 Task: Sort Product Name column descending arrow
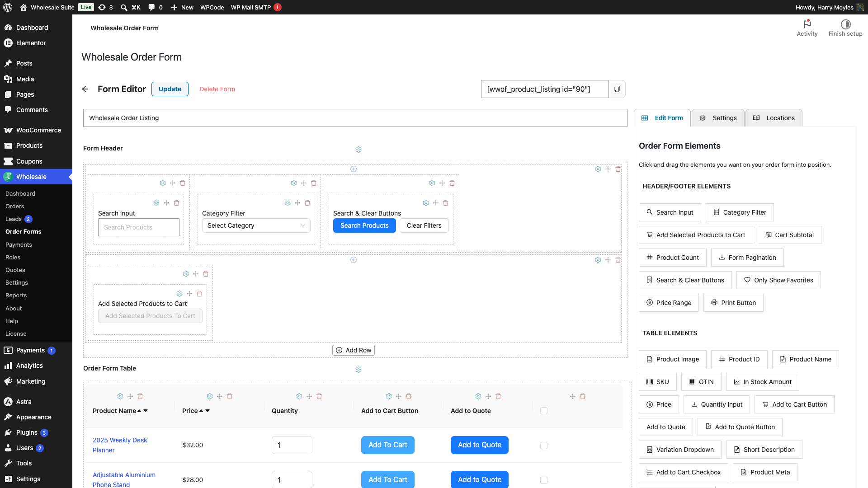click(146, 411)
